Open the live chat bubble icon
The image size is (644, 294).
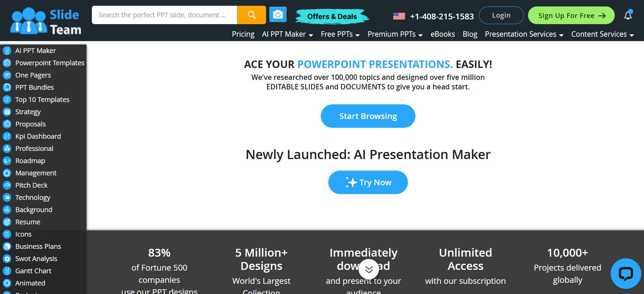[625, 273]
